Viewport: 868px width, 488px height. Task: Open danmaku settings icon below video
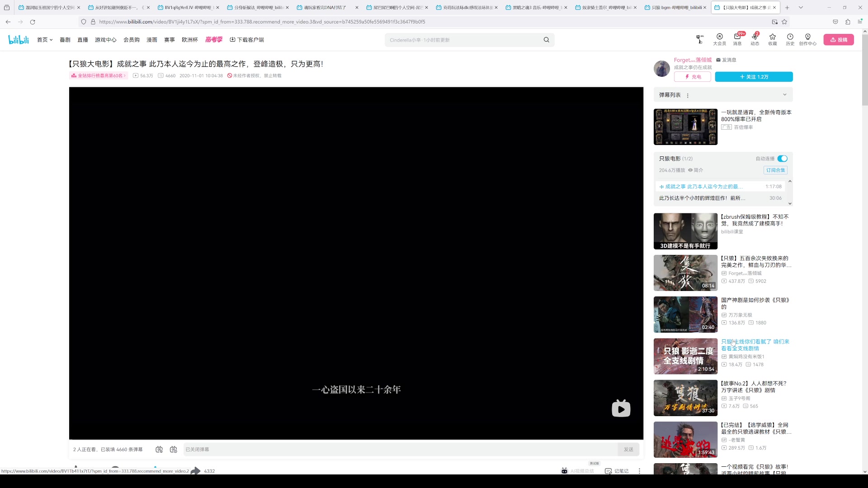point(173,449)
